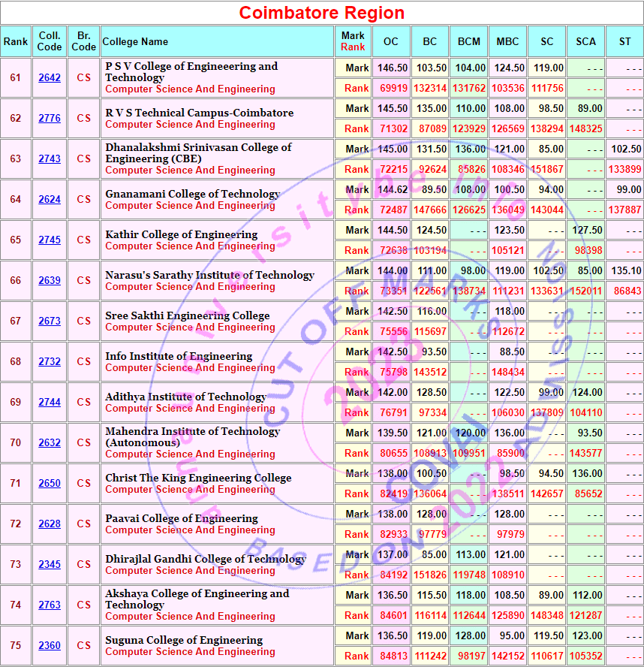The width and height of the screenshot is (644, 667).
Task: Open college code 2673 link
Action: click(50, 321)
